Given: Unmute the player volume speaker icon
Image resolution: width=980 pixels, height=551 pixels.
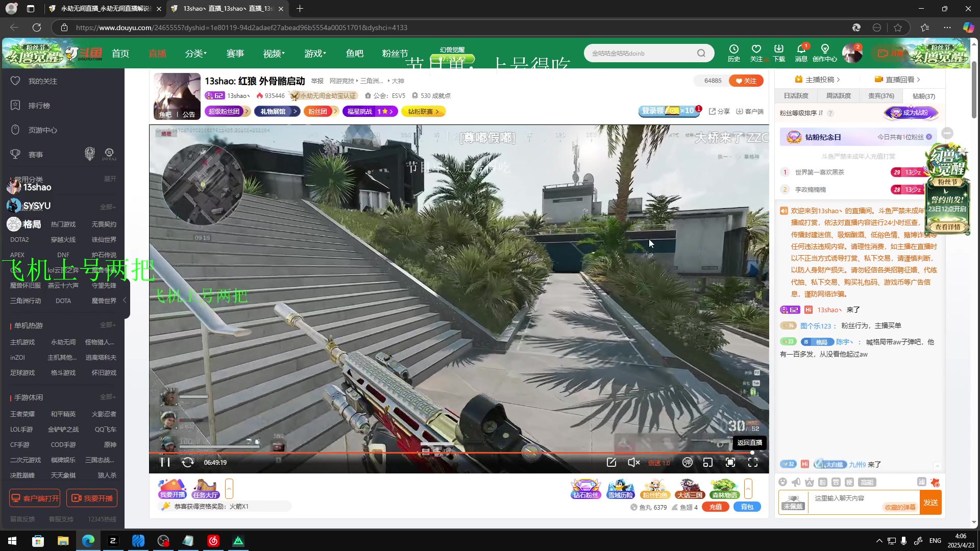Looking at the screenshot, I should tap(633, 462).
